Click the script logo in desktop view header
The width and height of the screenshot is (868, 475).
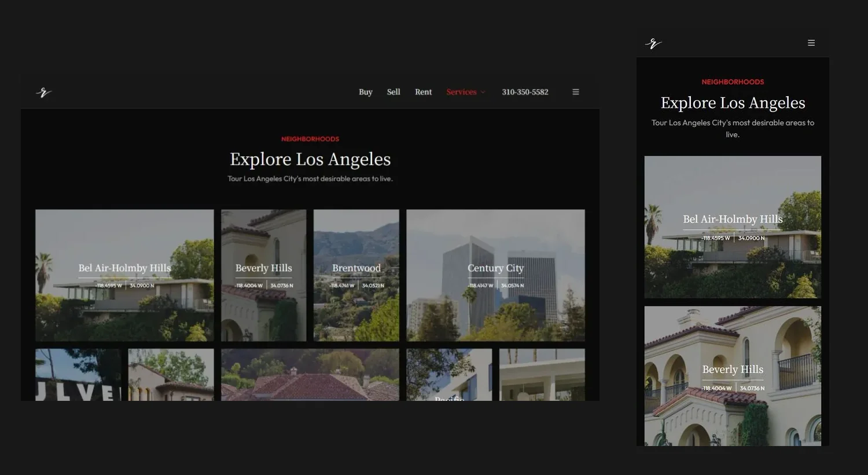(44, 92)
